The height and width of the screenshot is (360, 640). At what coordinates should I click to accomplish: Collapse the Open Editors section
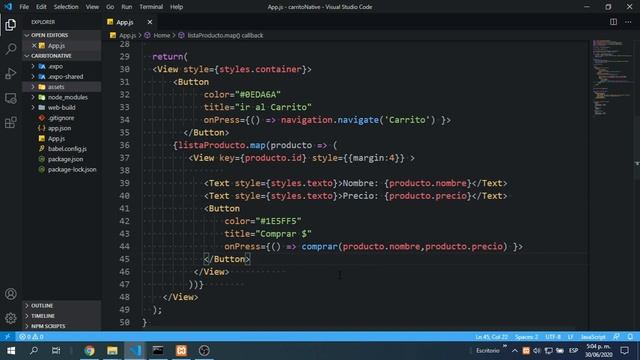tap(62, 35)
